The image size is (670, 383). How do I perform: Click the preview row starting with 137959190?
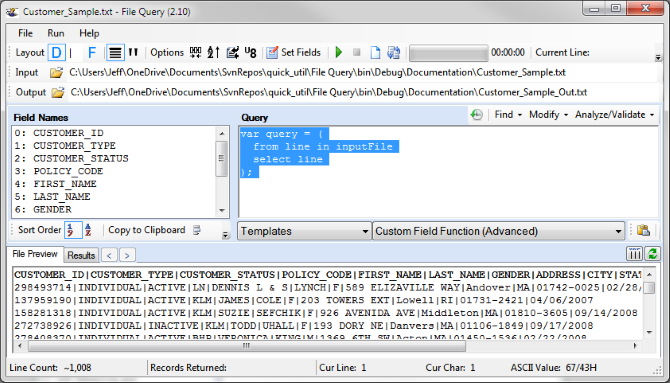303,301
